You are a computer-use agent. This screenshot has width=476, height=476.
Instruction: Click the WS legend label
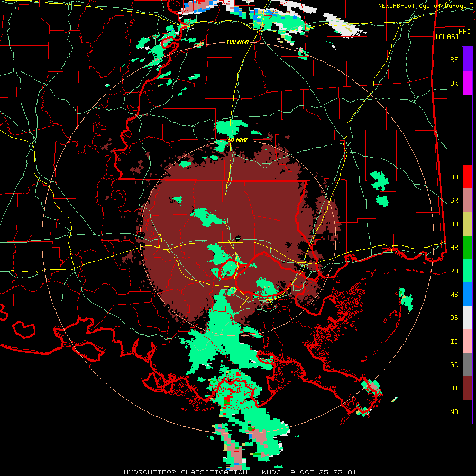pyautogui.click(x=454, y=295)
